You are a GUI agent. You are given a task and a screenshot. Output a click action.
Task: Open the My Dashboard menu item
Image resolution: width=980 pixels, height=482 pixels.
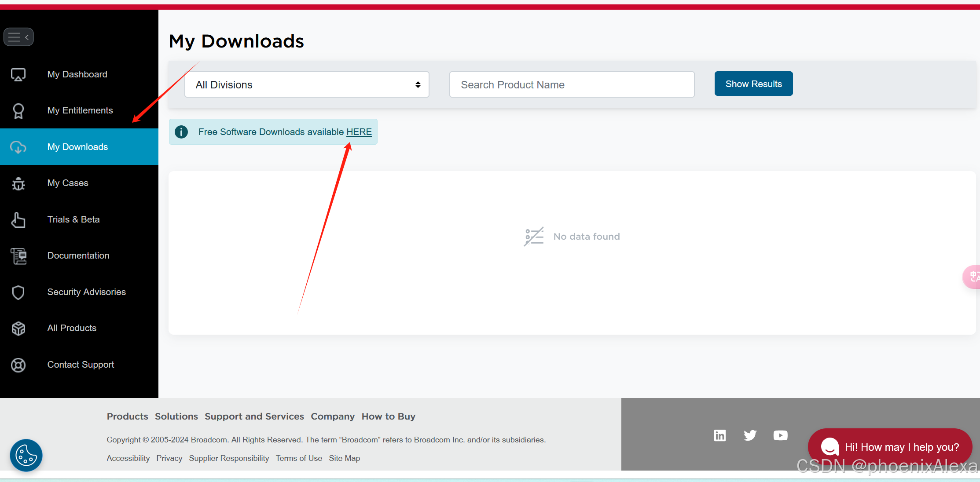pyautogui.click(x=79, y=74)
